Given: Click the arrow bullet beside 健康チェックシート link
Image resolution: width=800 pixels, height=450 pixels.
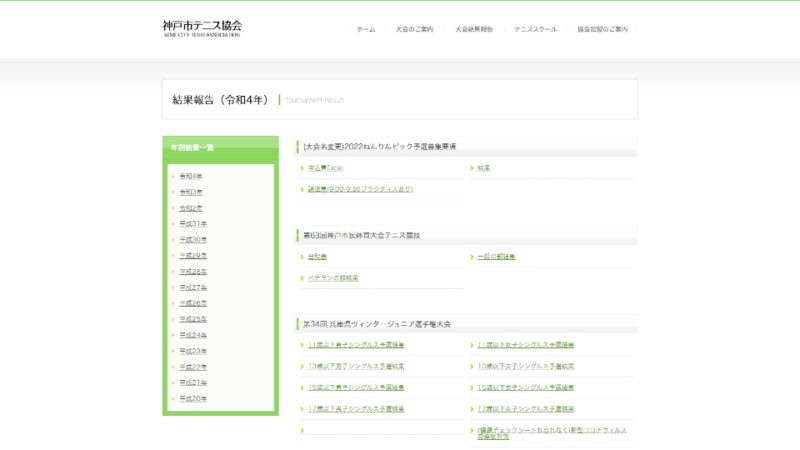Looking at the screenshot, I should [471, 431].
